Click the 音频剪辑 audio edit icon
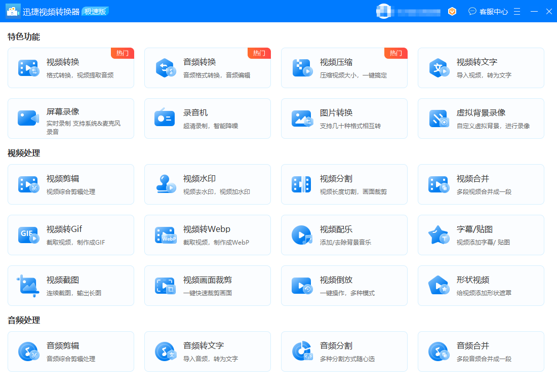Viewport: 557px width, 392px height. 28,351
